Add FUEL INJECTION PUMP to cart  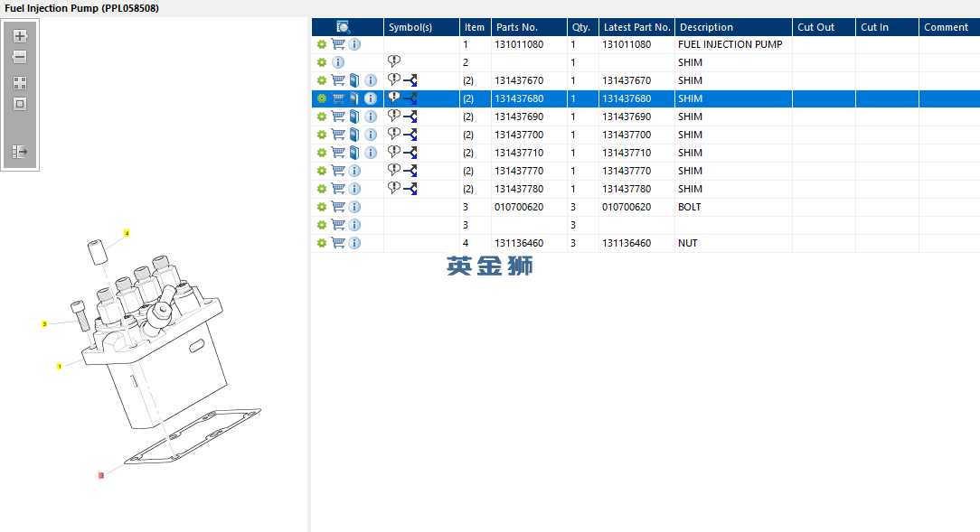338,44
